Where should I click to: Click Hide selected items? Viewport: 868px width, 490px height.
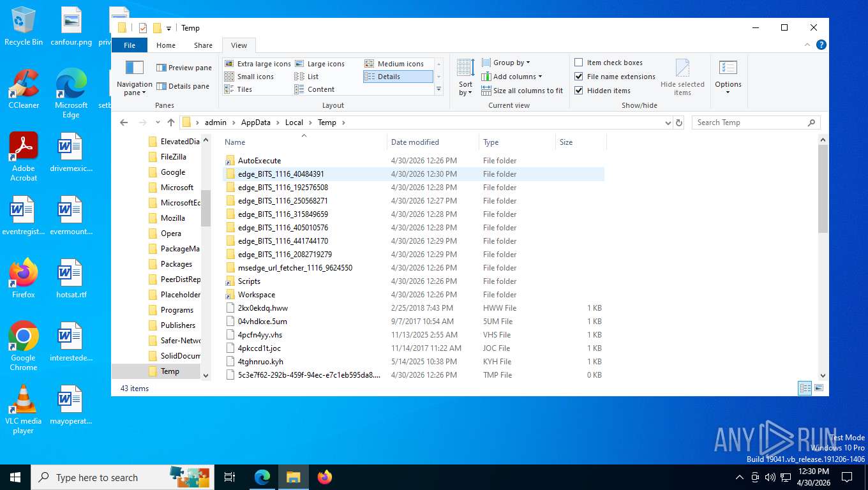click(x=682, y=78)
